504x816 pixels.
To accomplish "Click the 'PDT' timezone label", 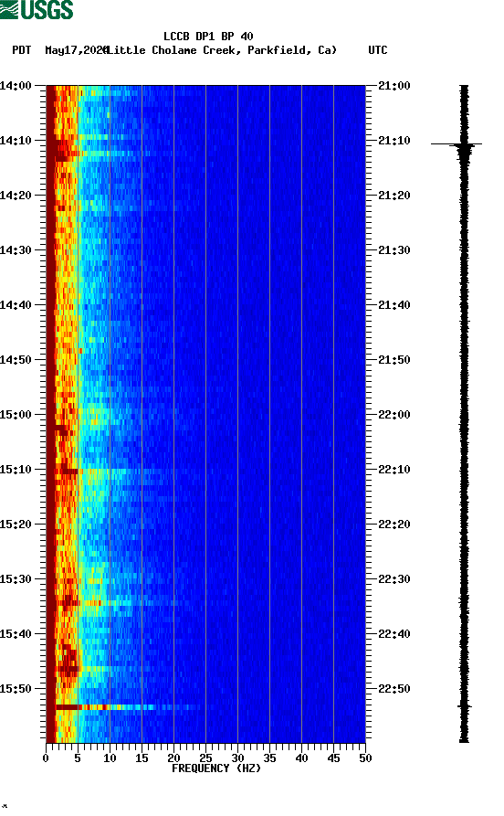I will (21, 50).
